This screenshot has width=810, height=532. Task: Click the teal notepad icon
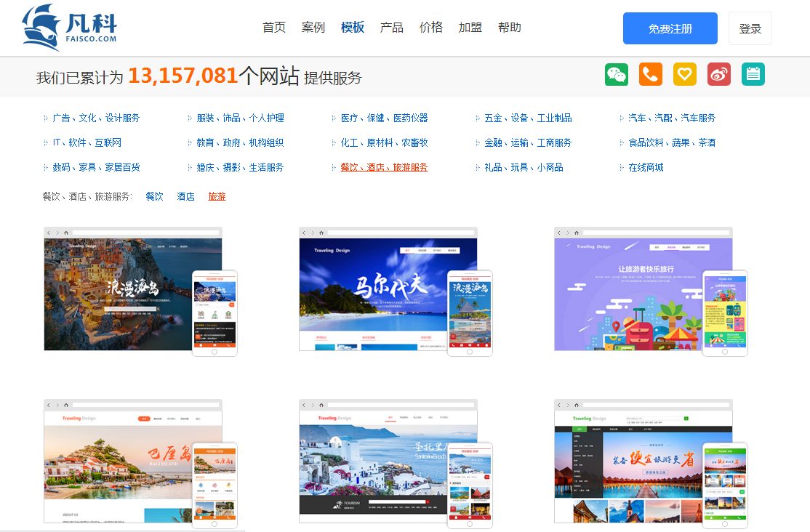tap(753, 74)
